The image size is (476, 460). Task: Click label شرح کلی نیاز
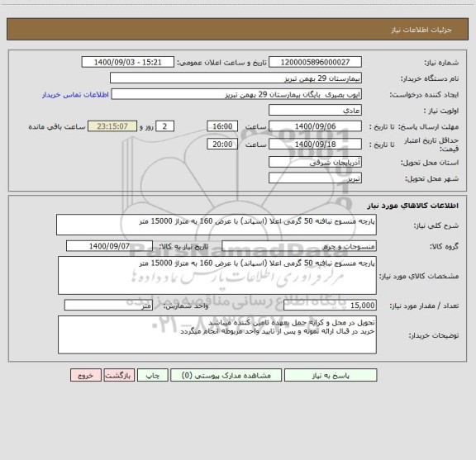(436, 225)
